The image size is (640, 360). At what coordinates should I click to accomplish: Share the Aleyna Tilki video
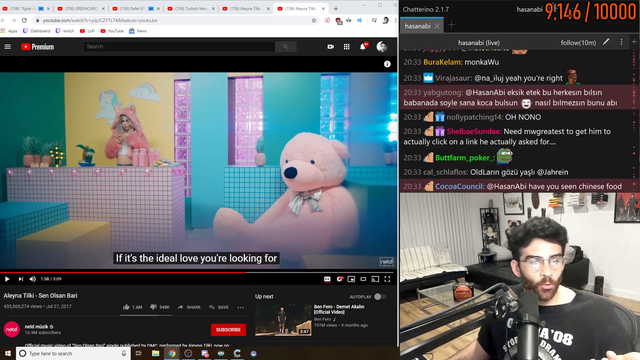(189, 307)
